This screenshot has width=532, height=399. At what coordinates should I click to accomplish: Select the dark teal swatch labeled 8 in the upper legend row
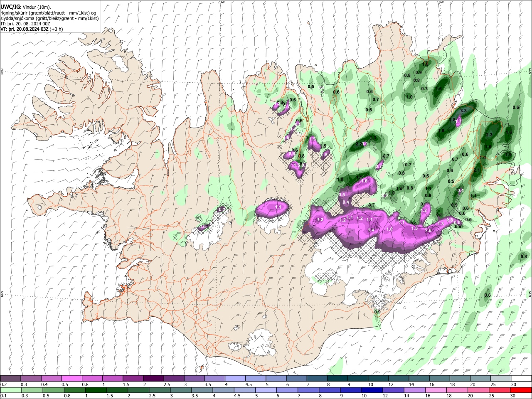[337, 379]
